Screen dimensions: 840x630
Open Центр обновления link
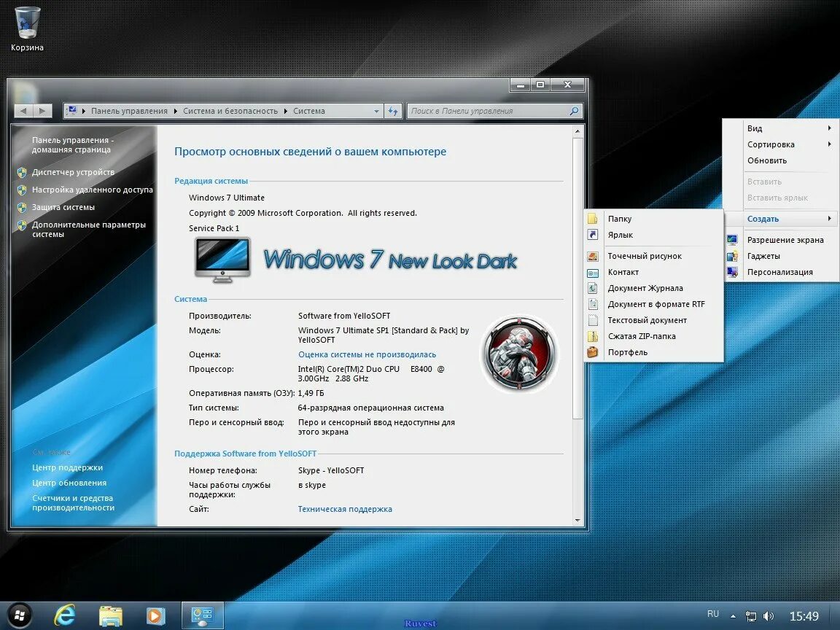tap(69, 483)
